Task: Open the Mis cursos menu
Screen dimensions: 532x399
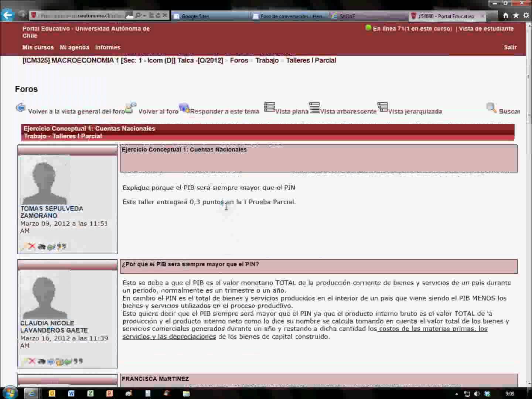Action: coord(38,47)
